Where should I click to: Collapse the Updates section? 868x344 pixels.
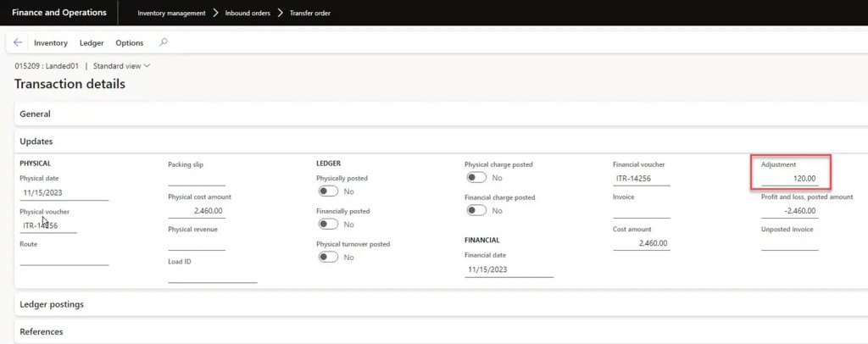(36, 141)
